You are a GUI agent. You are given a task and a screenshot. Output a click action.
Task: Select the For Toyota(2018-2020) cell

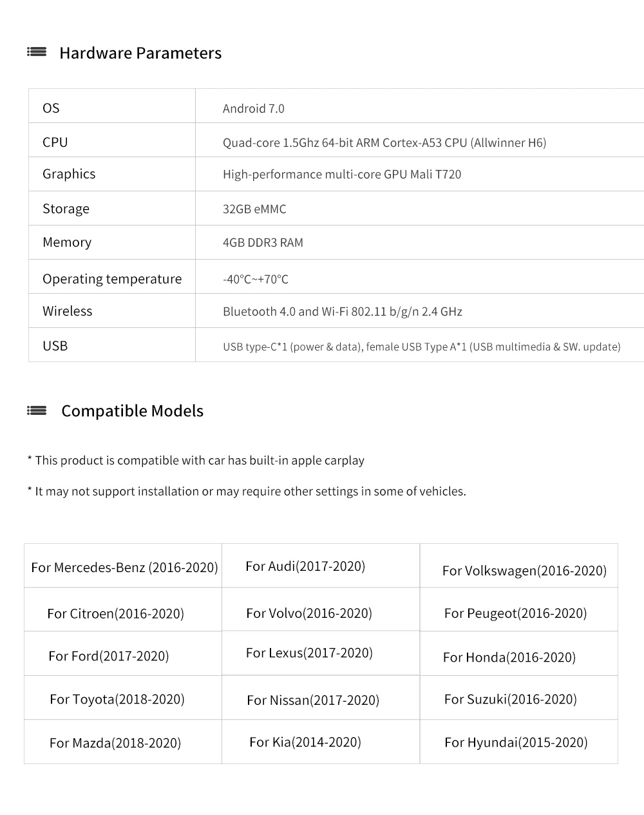117,699
